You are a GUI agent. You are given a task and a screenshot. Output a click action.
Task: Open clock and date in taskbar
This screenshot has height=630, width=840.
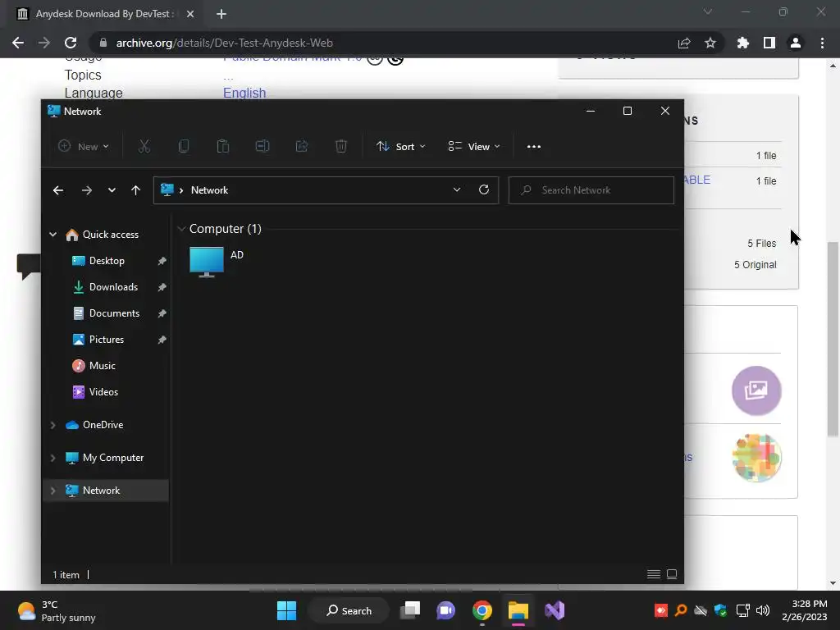[x=805, y=610]
